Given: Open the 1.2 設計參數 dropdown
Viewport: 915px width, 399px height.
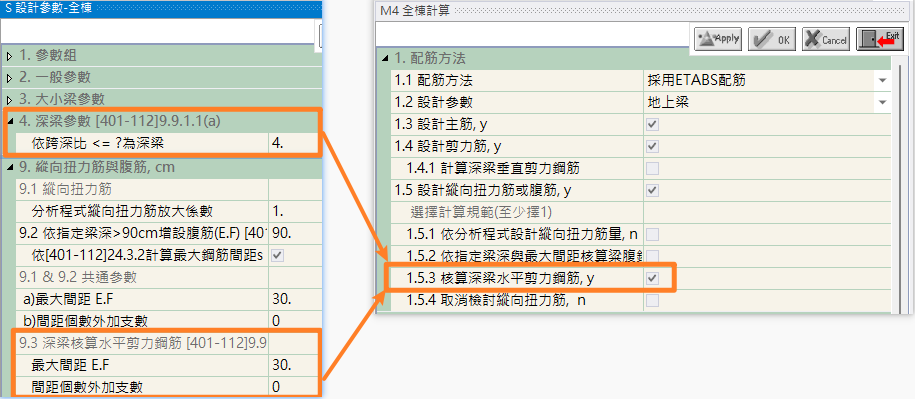Looking at the screenshot, I should [x=882, y=103].
